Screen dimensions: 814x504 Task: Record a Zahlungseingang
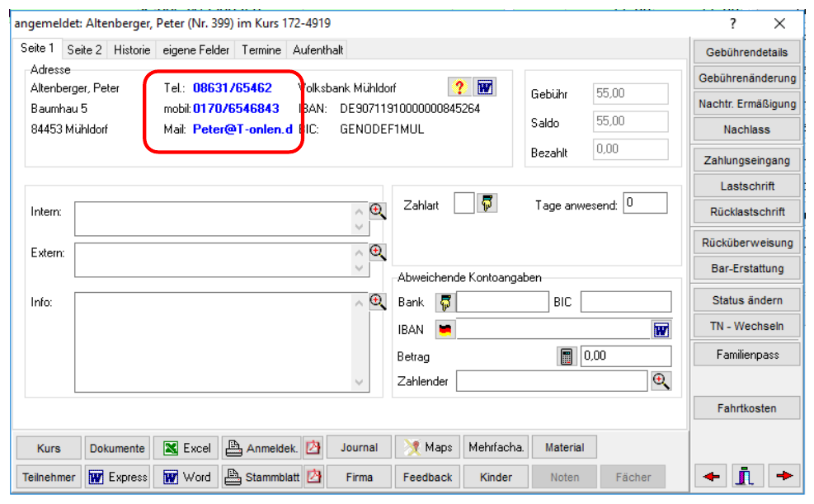pos(746,160)
